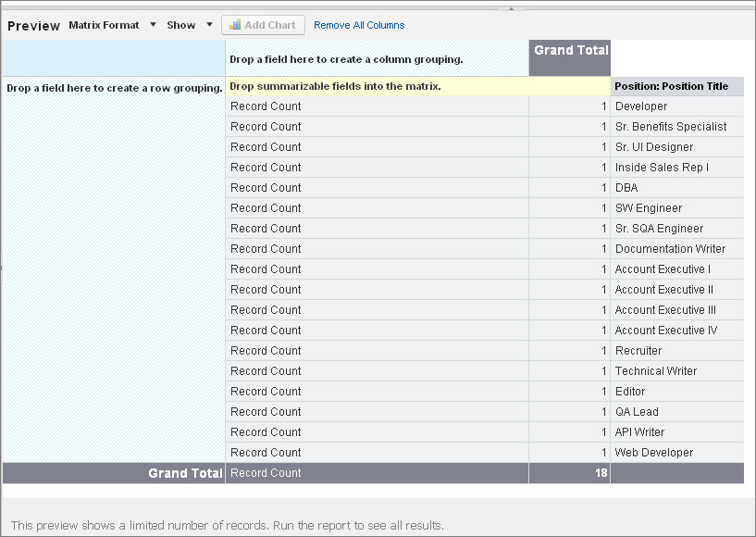The width and height of the screenshot is (756, 537).
Task: Select the DBA cell
Action: coord(677,188)
